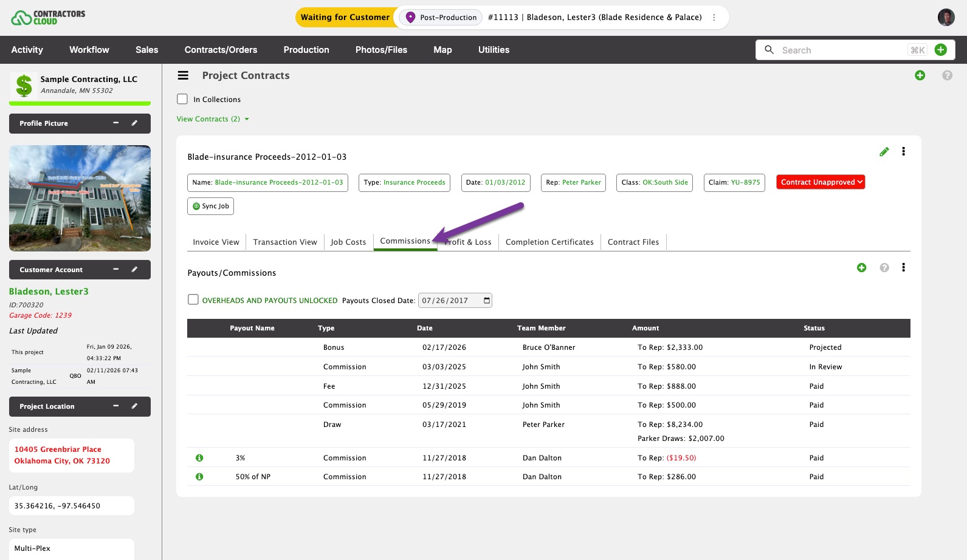967x560 pixels.
Task: Open the Production menu in navigation bar
Action: click(x=306, y=50)
